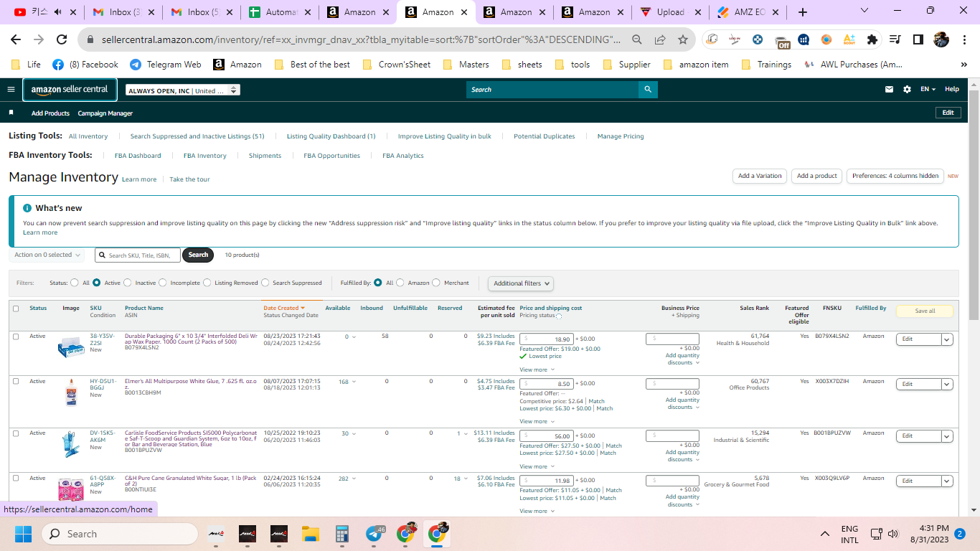This screenshot has height=551, width=980.
Task: Click the Amazon Seller Central logo
Action: [x=70, y=90]
